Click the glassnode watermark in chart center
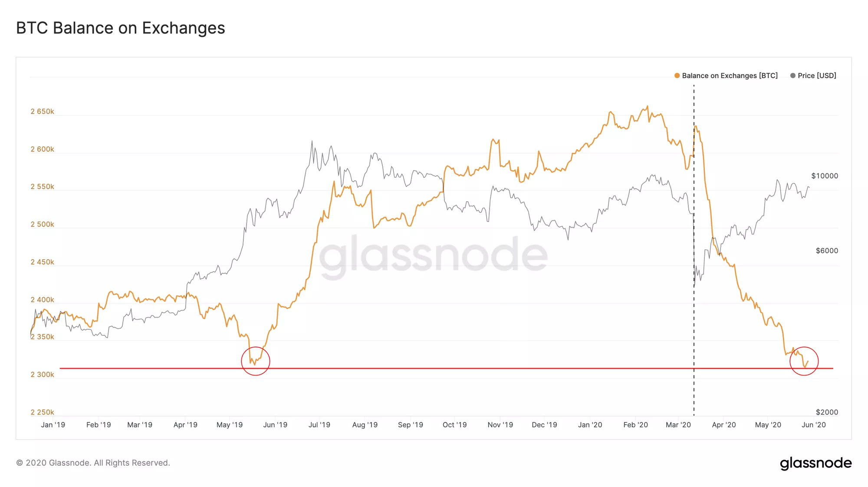 (433, 255)
